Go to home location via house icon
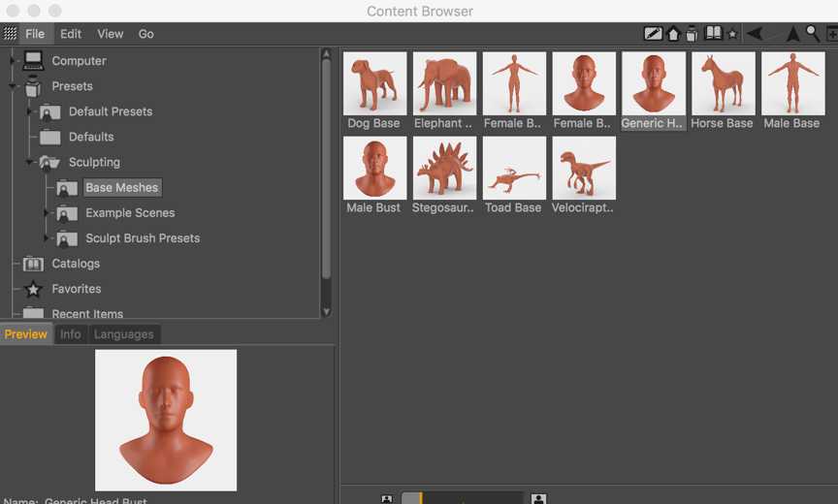The height and width of the screenshot is (504, 838). pos(673,34)
